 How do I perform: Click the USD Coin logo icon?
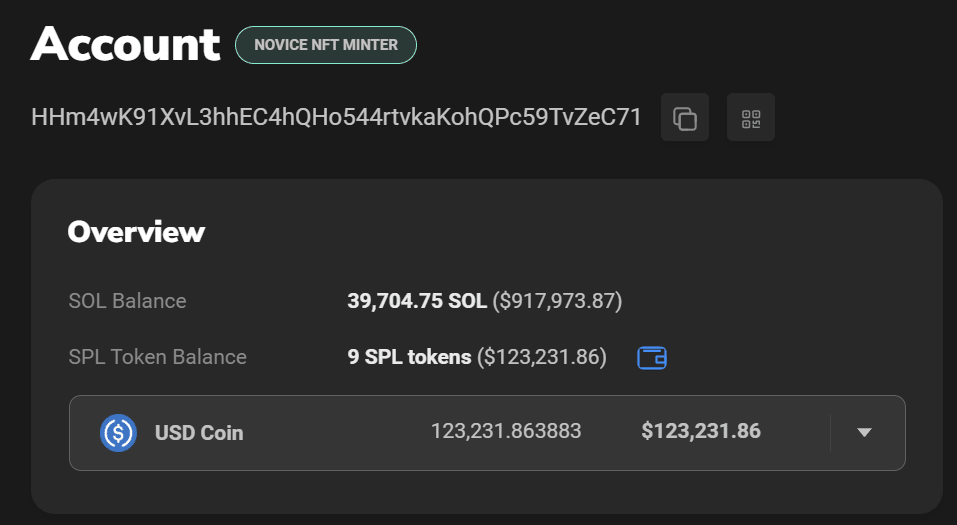118,433
